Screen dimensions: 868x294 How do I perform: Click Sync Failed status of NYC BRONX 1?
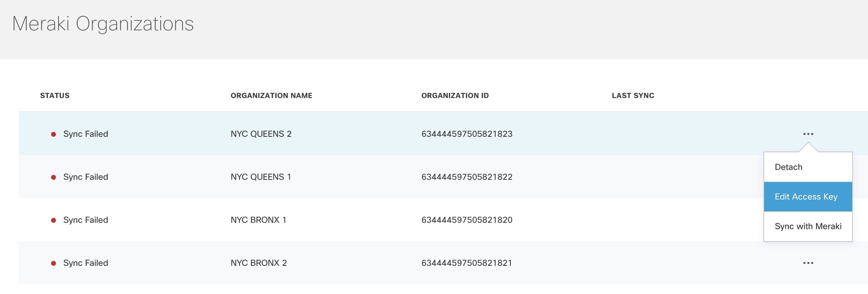(86, 220)
